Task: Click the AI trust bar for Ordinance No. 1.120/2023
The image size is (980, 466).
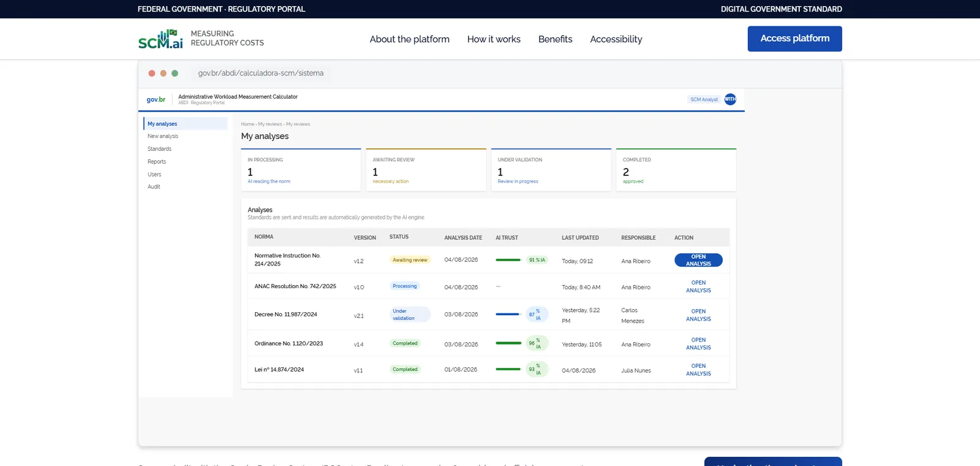Action: [508, 343]
